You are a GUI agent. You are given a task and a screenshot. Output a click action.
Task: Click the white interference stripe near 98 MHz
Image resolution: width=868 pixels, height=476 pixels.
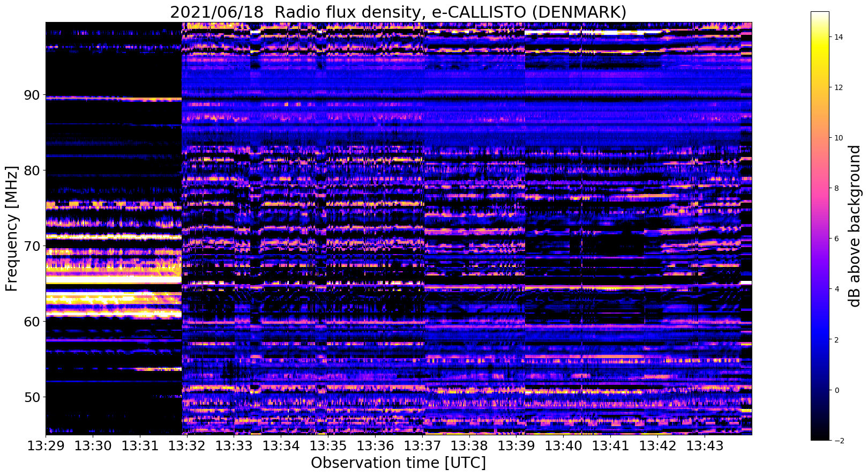click(x=593, y=33)
